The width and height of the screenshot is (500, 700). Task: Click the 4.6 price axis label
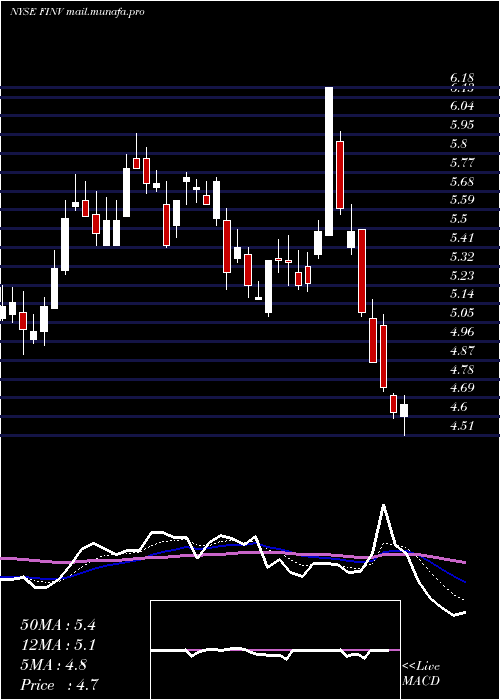coord(458,407)
